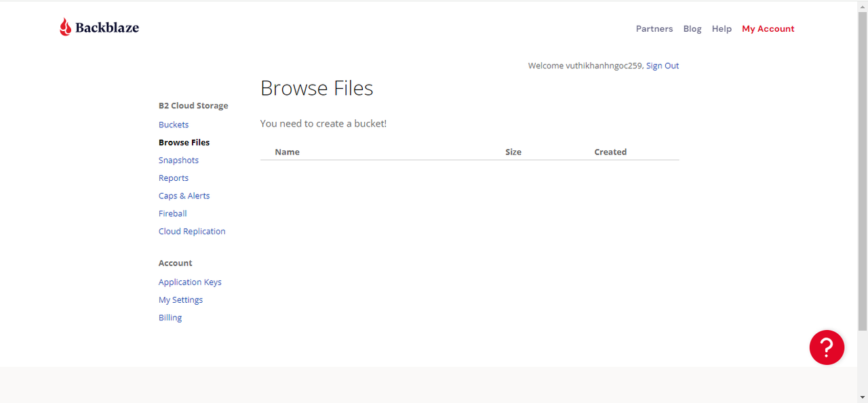The height and width of the screenshot is (403, 868).
Task: Click the Created column header
Action: coord(610,152)
